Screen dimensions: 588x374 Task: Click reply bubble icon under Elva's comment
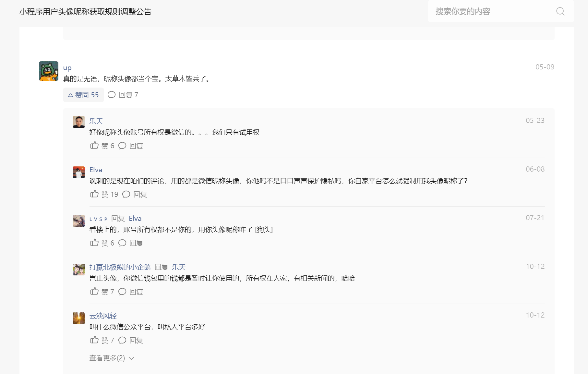click(x=126, y=194)
